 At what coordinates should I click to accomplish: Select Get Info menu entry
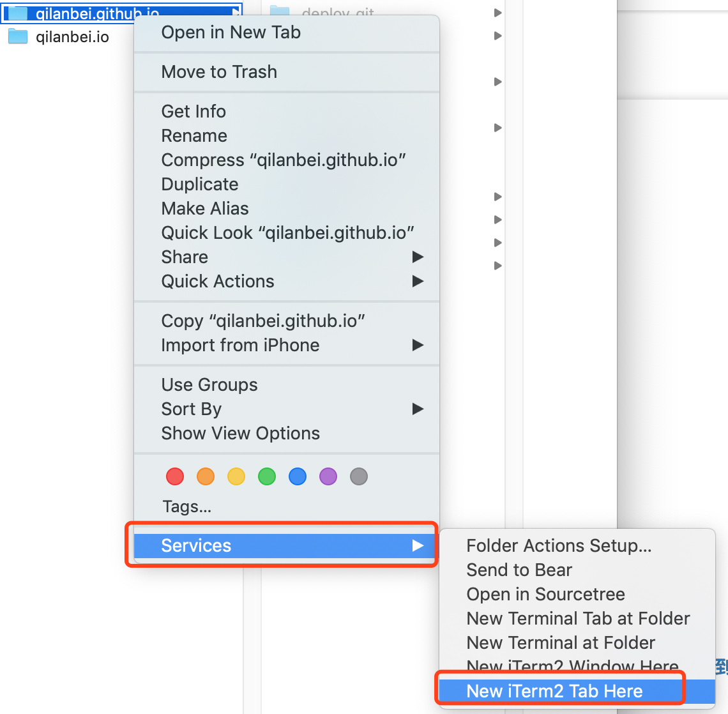click(287, 111)
